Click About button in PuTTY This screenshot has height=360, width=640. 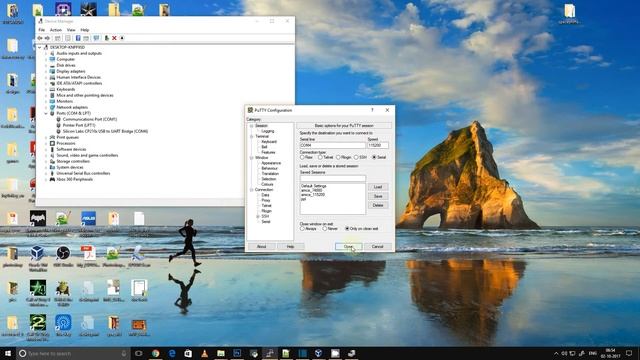pos(261,247)
